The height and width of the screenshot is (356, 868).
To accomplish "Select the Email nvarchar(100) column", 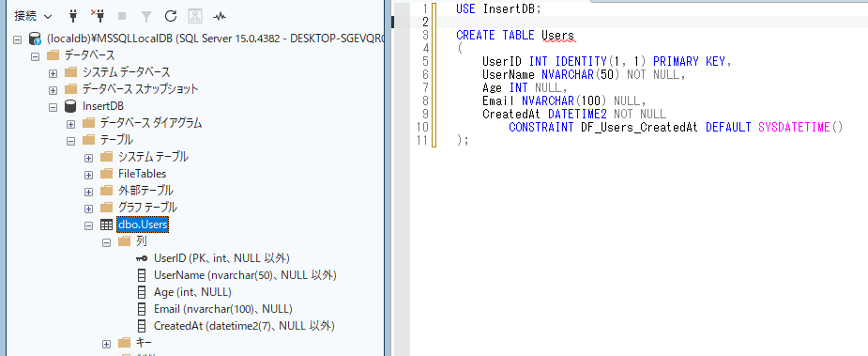I will point(222,309).
